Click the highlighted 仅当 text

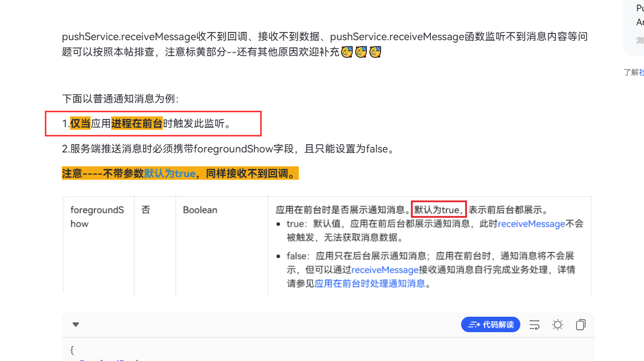click(80, 124)
